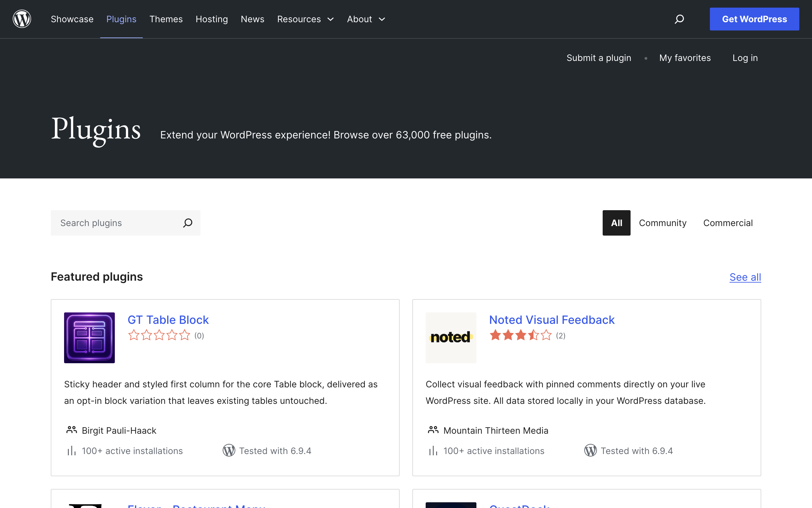The image size is (812, 508).
Task: Open the About navigation menu
Action: tap(359, 19)
